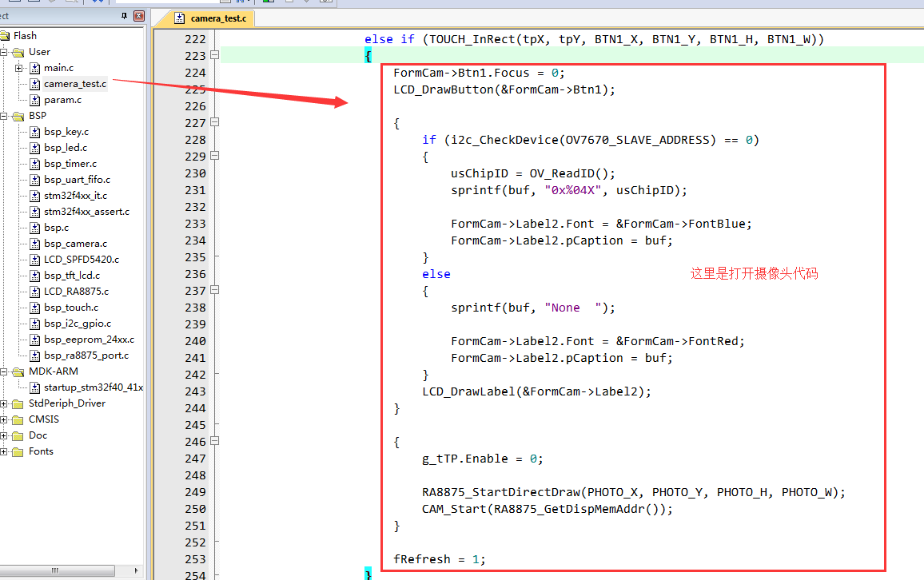The height and width of the screenshot is (580, 924).
Task: Click 'g_tTP.Enable = 0;' code line
Action: 482,459
